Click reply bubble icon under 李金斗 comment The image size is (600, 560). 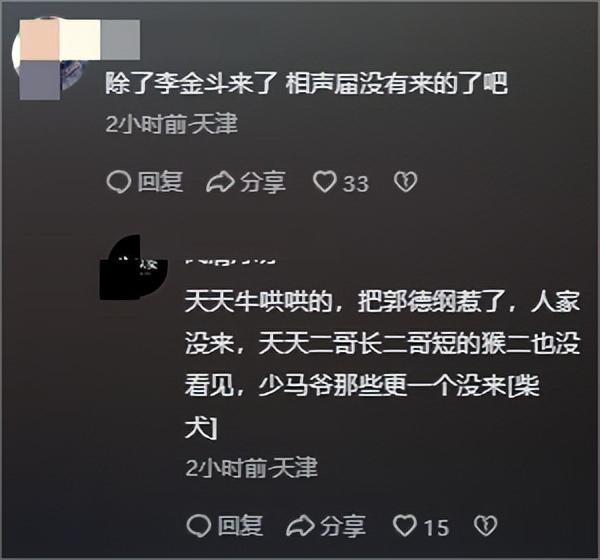tap(119, 182)
